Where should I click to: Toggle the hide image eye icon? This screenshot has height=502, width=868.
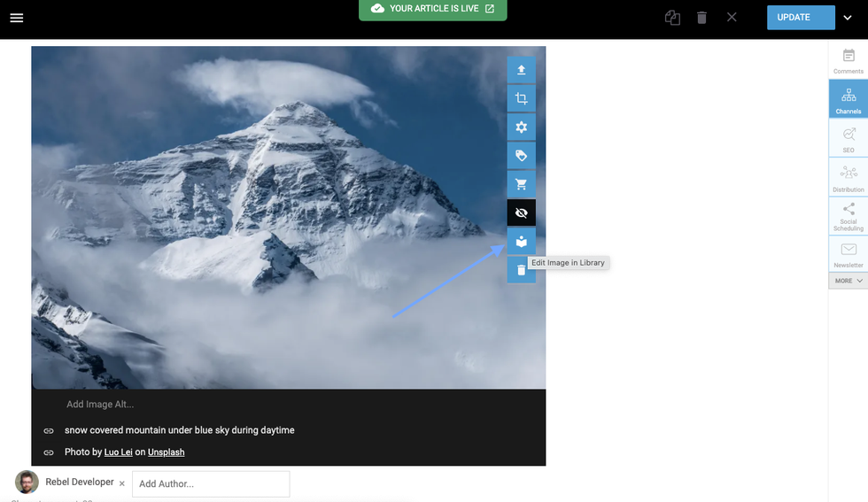point(521,213)
